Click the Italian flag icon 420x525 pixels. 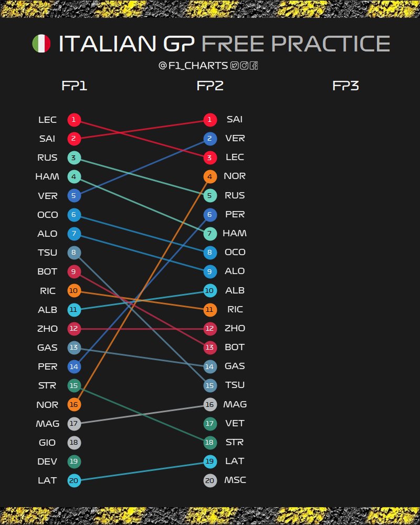[x=41, y=44]
